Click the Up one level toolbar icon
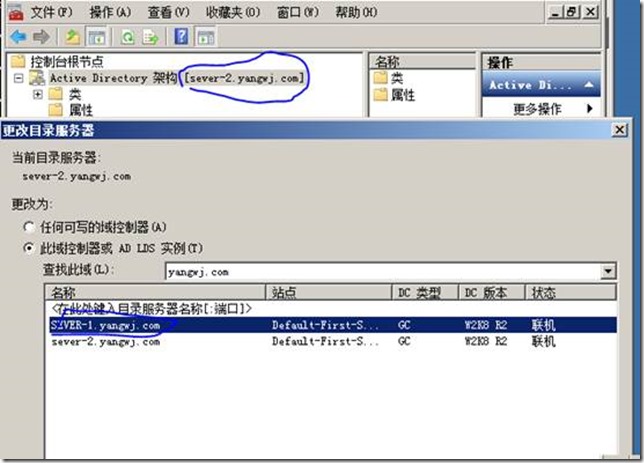Viewport: 644px width, 463px height. tap(73, 37)
